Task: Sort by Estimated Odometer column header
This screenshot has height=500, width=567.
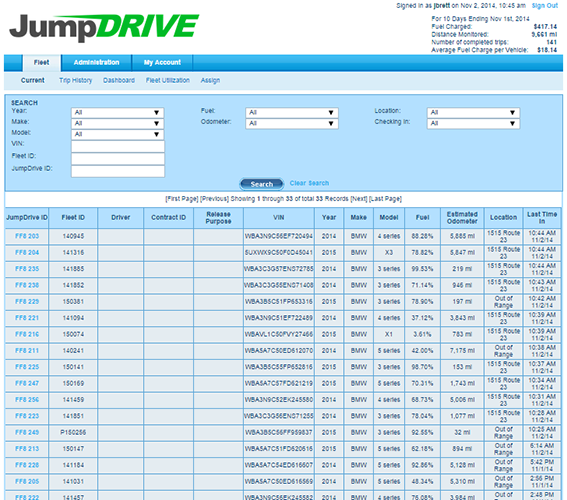Action: coord(462,218)
